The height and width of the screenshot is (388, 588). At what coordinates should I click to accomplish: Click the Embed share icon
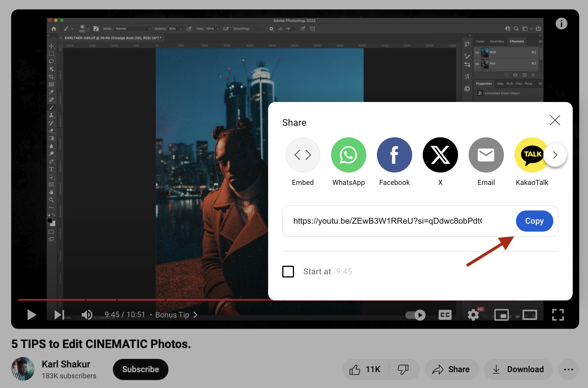pos(303,155)
